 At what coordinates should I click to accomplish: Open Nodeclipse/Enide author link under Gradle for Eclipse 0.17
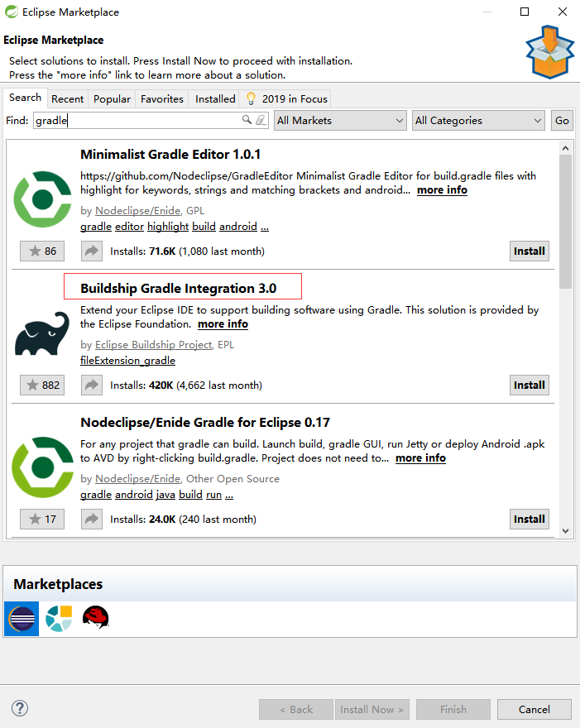[x=138, y=479]
